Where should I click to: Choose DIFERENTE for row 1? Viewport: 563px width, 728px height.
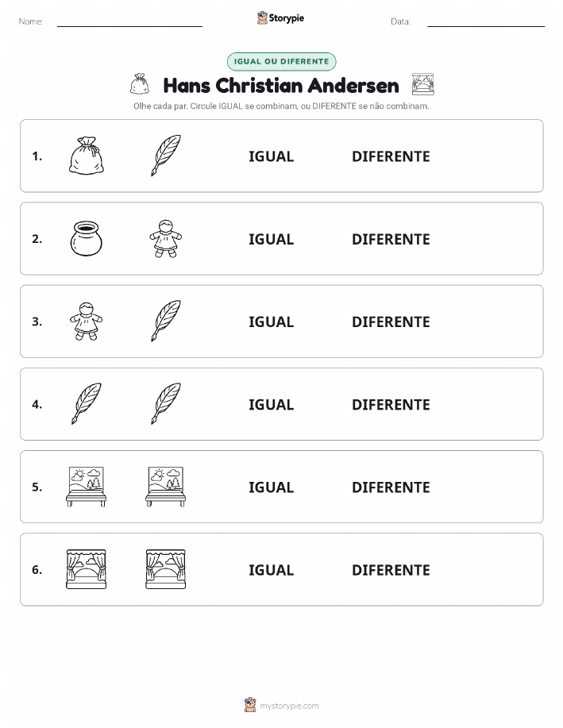(391, 156)
